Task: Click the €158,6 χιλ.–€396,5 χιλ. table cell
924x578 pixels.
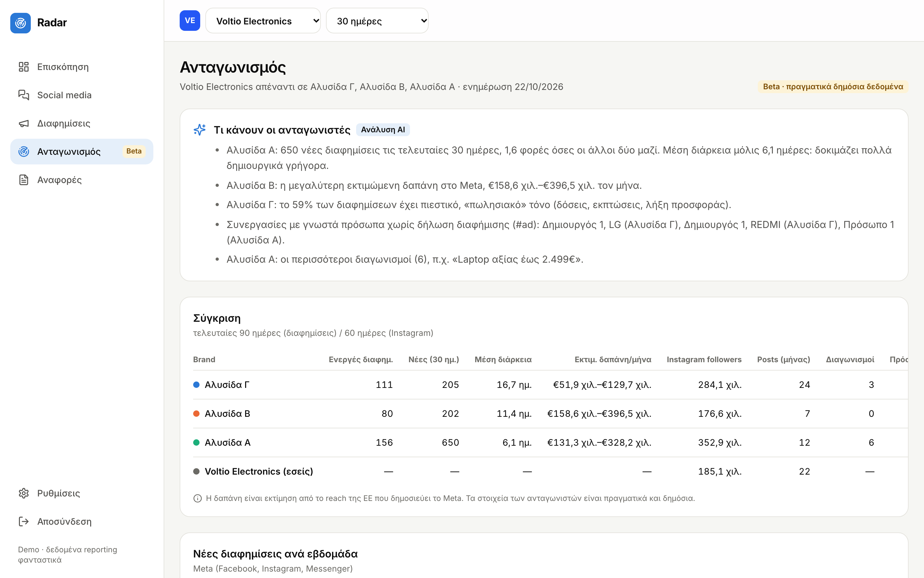Action: point(599,414)
